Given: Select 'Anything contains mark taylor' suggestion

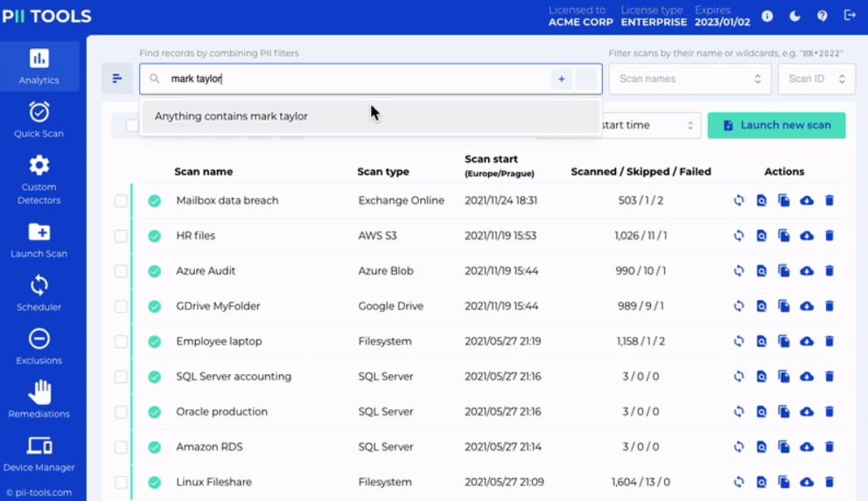Looking at the screenshot, I should [x=371, y=116].
